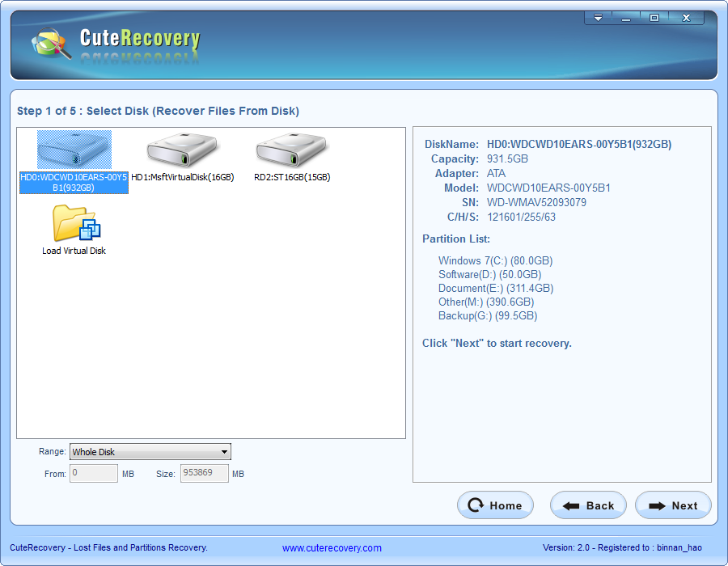Click the serial number WD-WMAV52093079
The height and width of the screenshot is (566, 728).
536,203
